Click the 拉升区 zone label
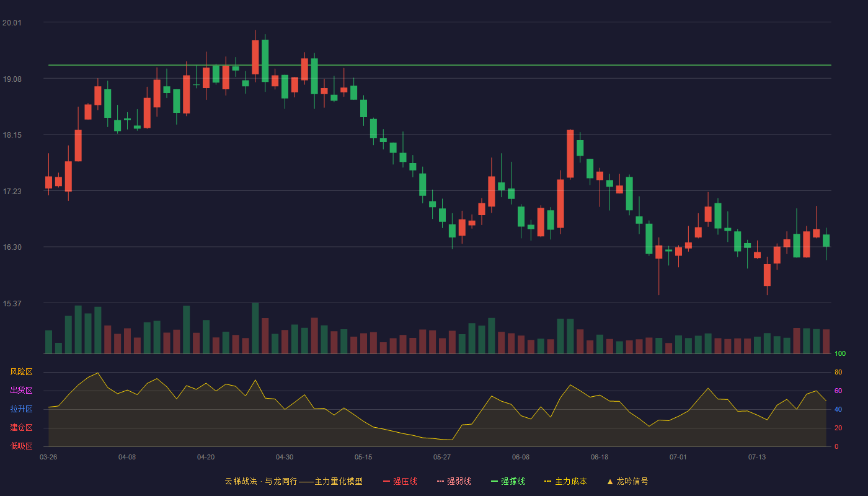This screenshot has width=868, height=496. [21, 409]
